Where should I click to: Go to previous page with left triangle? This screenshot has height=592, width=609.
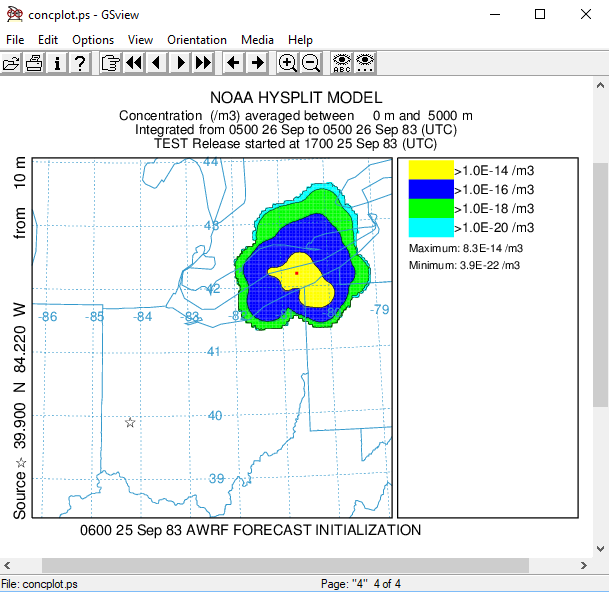coord(157,63)
